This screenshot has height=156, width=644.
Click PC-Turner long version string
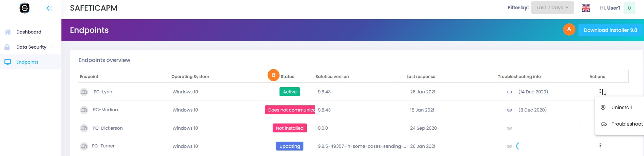coord(362,146)
